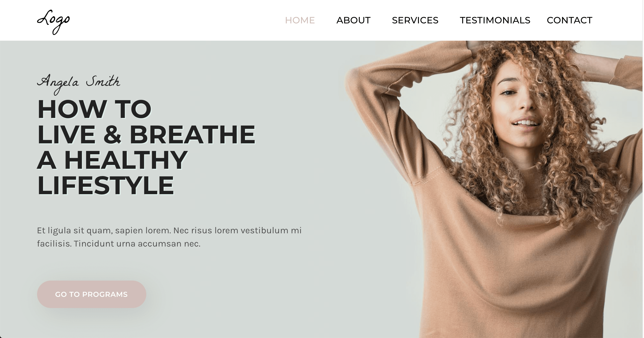Click the text "facilisis. Tincidunt urna accumsan nec."

coord(119,244)
